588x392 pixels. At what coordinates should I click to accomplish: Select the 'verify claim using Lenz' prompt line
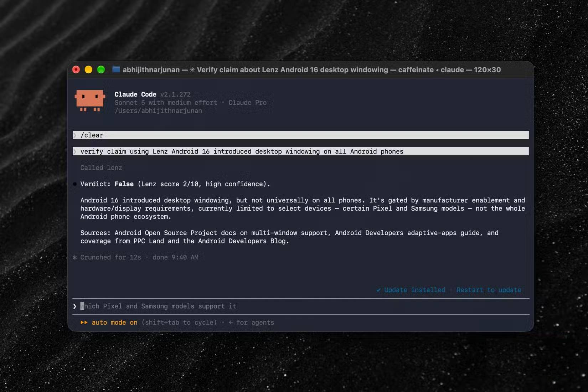coord(301,151)
